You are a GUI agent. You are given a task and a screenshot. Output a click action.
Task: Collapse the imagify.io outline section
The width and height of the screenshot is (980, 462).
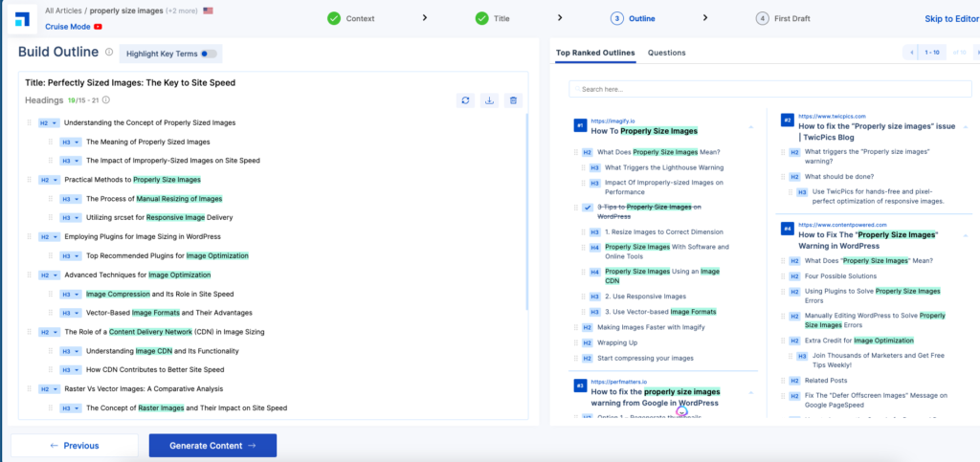pos(749,126)
